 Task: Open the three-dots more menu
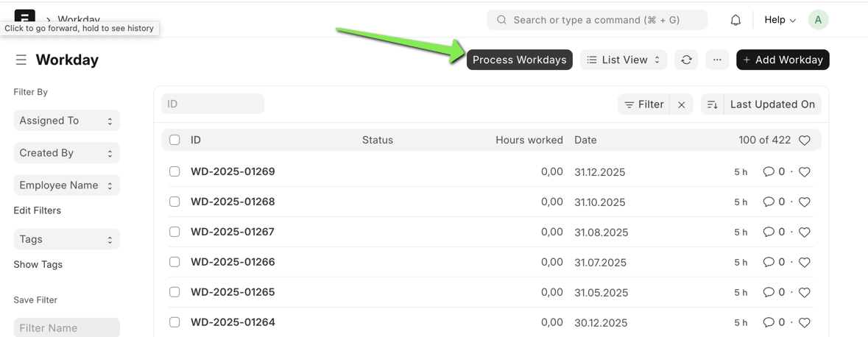(717, 60)
